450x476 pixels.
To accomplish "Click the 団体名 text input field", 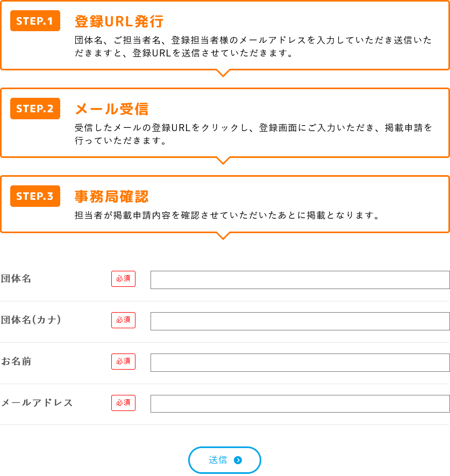I will 300,279.
